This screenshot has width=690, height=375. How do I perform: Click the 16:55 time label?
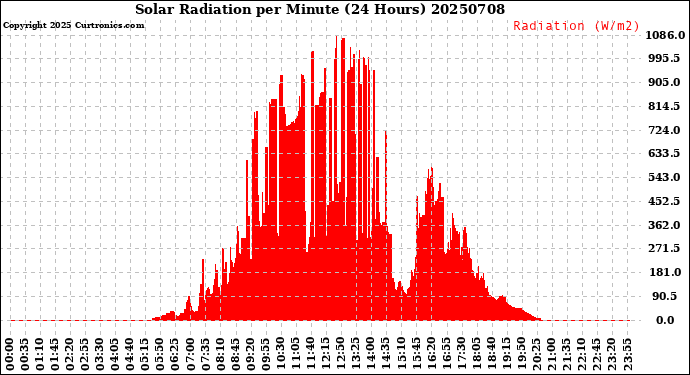click(446, 355)
